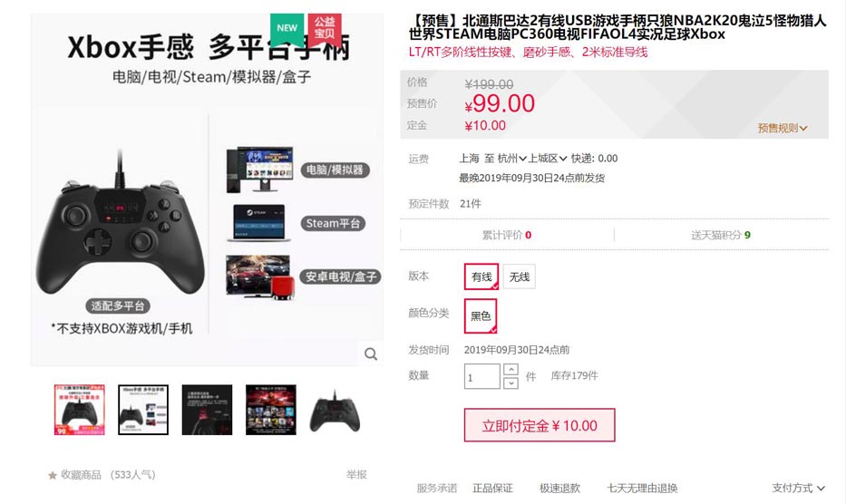The height and width of the screenshot is (504, 846).
Task: Select the last controller-only thumbnail
Action: pos(335,410)
